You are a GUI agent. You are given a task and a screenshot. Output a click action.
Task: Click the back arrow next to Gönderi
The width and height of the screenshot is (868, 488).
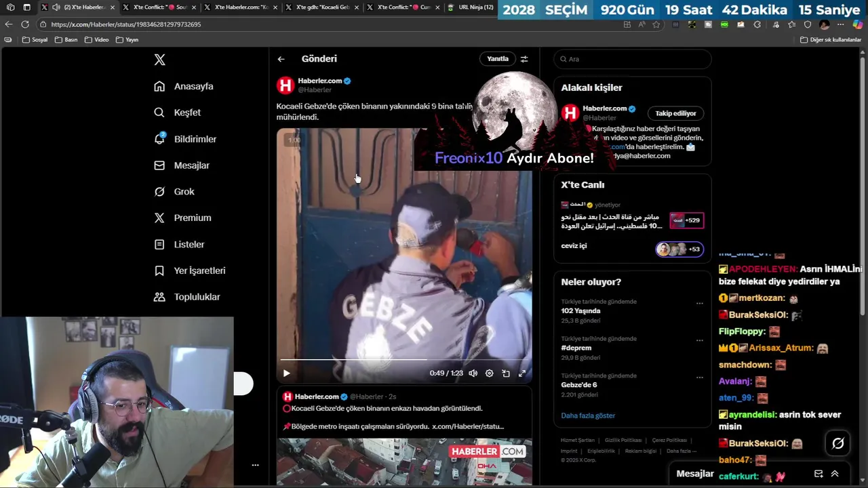click(x=281, y=59)
